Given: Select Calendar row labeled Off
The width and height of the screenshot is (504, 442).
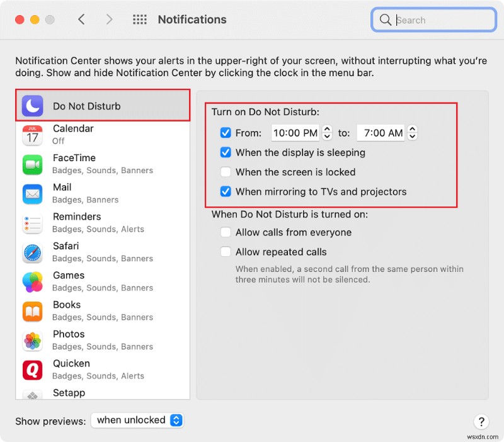Looking at the screenshot, I should 103,135.
